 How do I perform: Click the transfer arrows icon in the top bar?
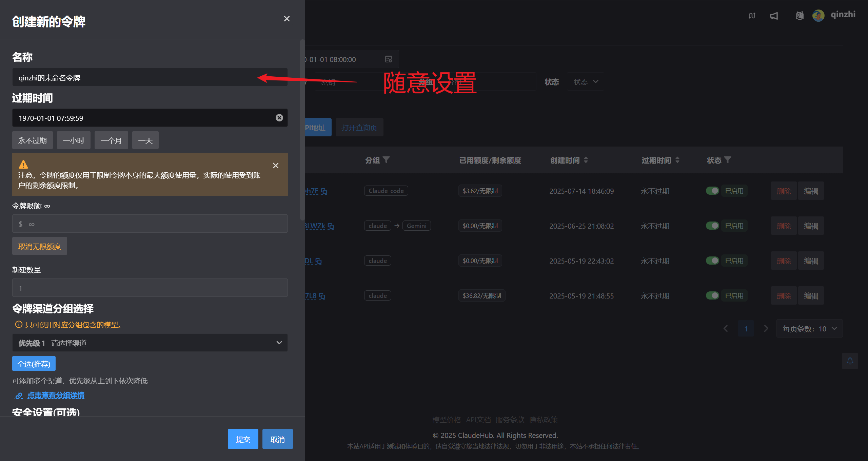[752, 16]
